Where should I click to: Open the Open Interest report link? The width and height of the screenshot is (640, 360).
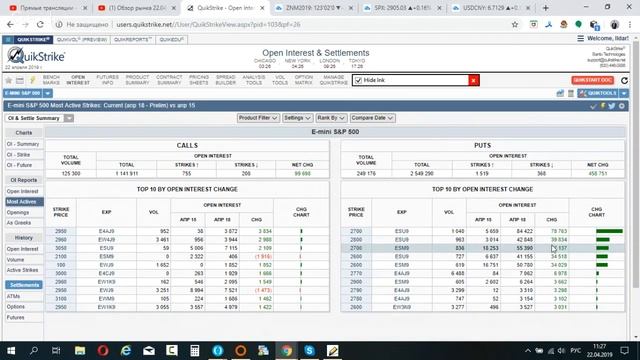pos(22,191)
